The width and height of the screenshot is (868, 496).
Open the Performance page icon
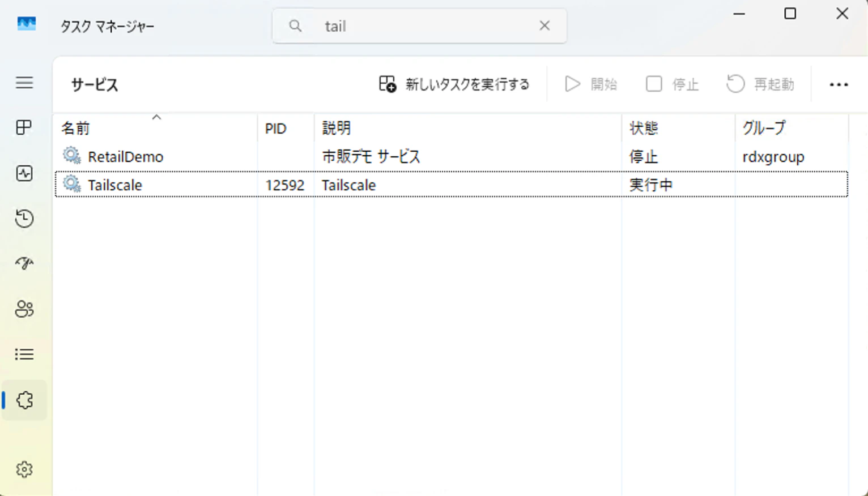pos(24,173)
